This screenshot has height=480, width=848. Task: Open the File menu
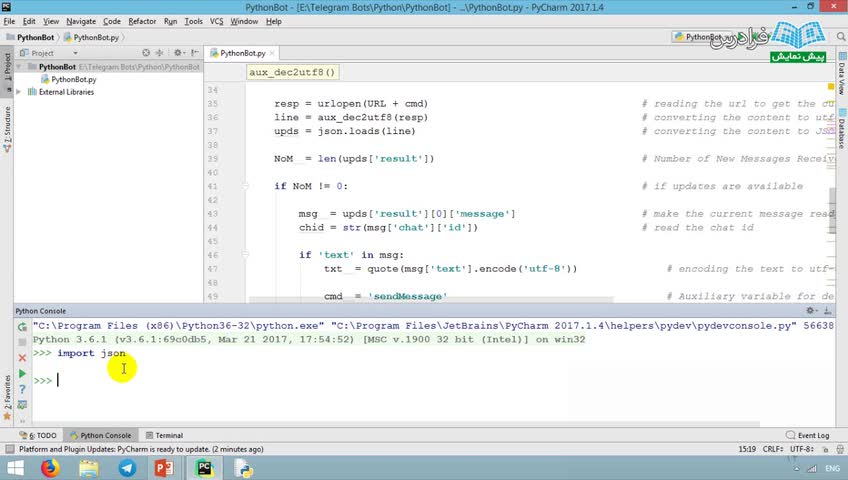point(9,21)
